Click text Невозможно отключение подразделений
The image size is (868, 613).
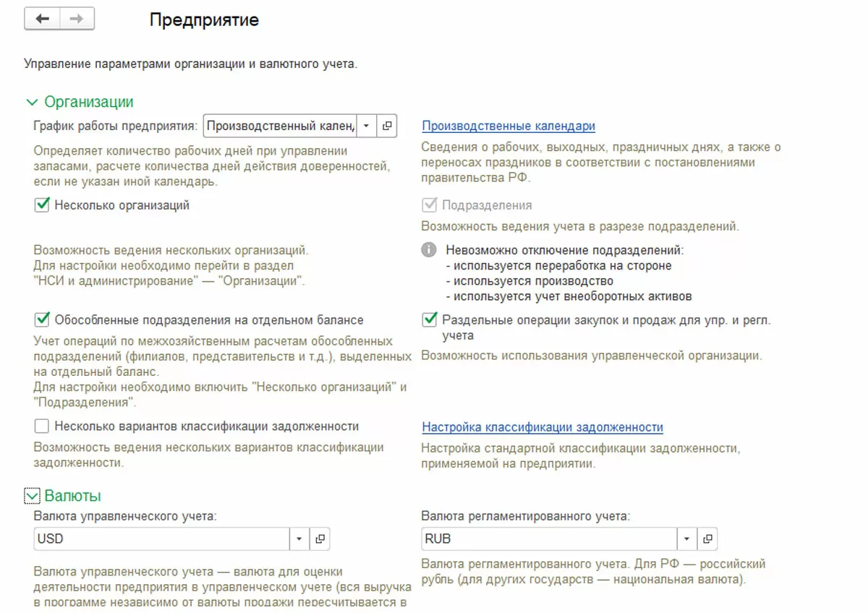pos(564,250)
